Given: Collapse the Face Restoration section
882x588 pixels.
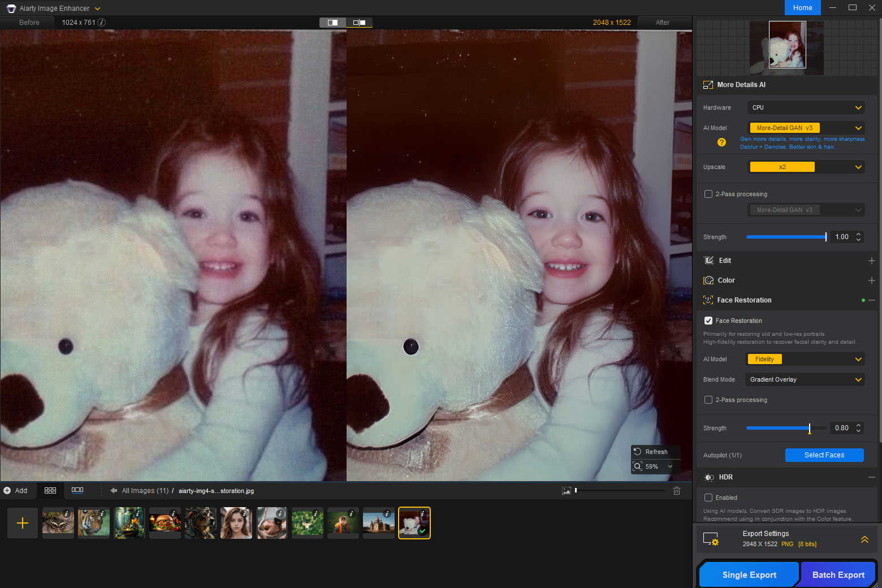Looking at the screenshot, I should tap(871, 300).
